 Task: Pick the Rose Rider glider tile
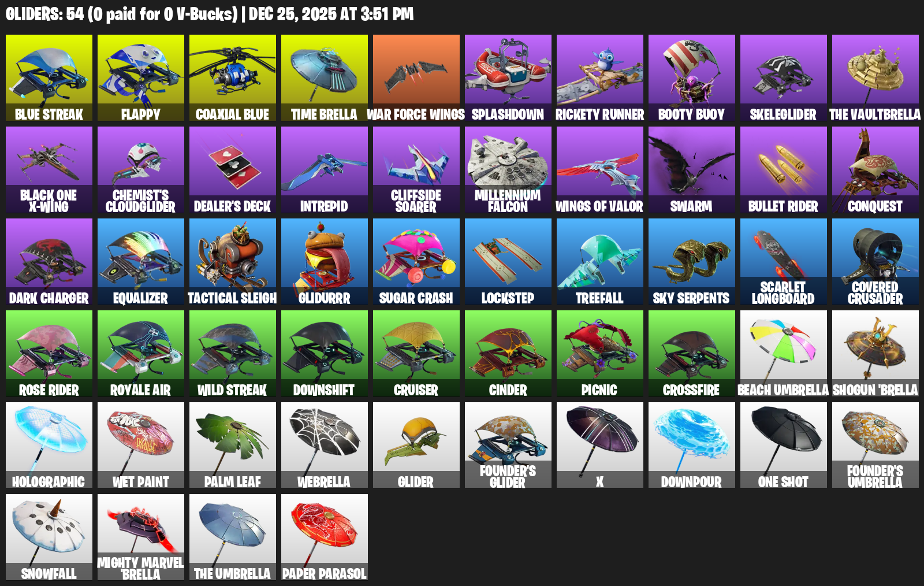(49, 354)
